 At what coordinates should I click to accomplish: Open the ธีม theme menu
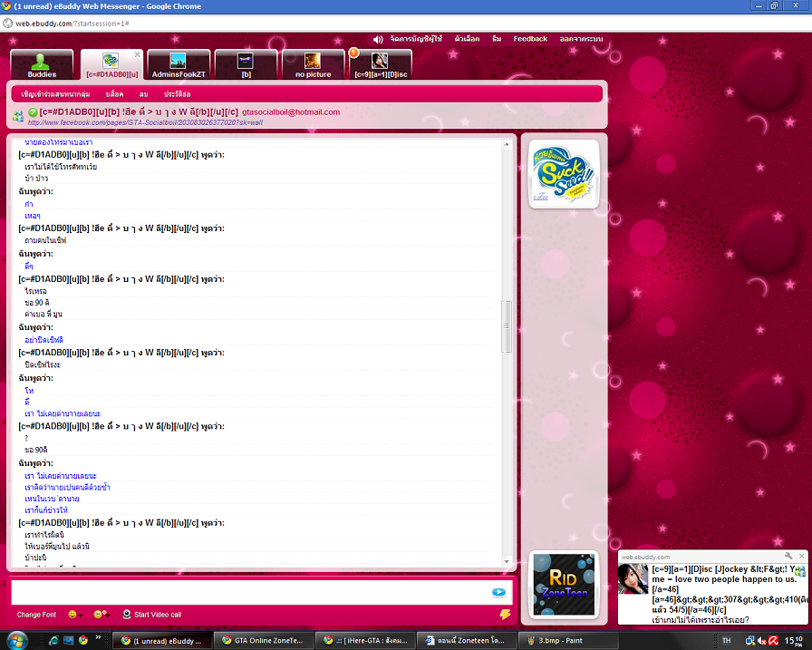point(497,39)
